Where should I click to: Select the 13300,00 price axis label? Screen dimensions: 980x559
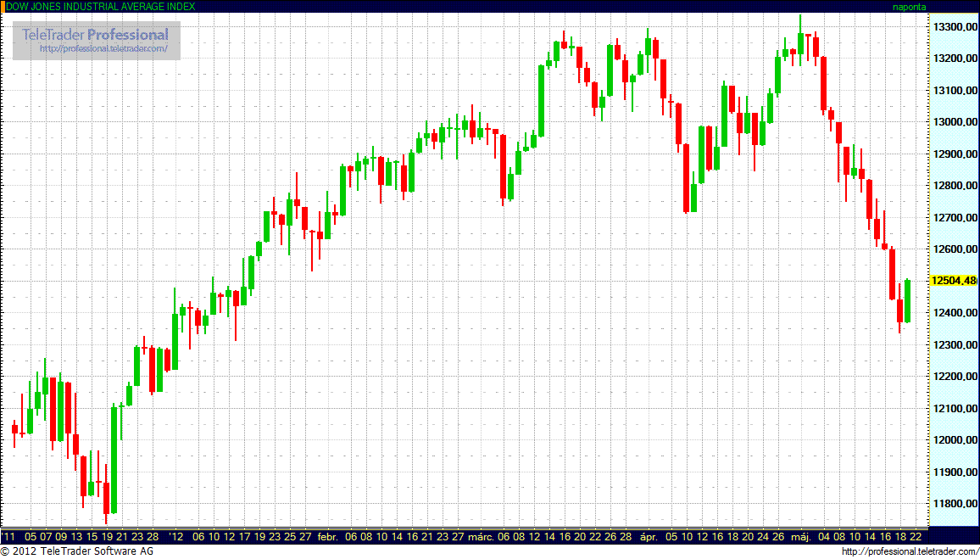[x=955, y=27]
